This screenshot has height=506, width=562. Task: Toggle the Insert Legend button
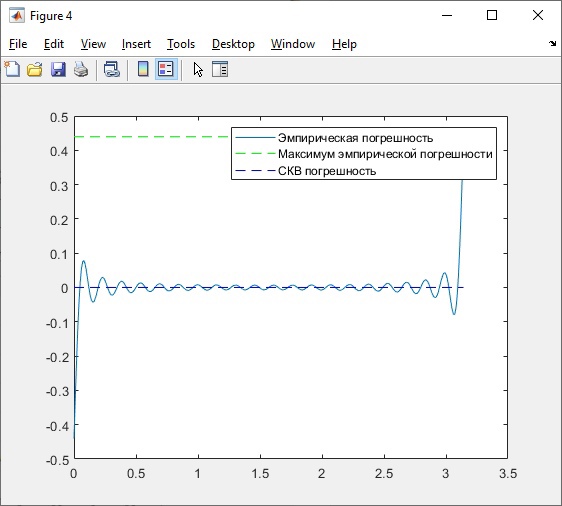pyautogui.click(x=166, y=69)
